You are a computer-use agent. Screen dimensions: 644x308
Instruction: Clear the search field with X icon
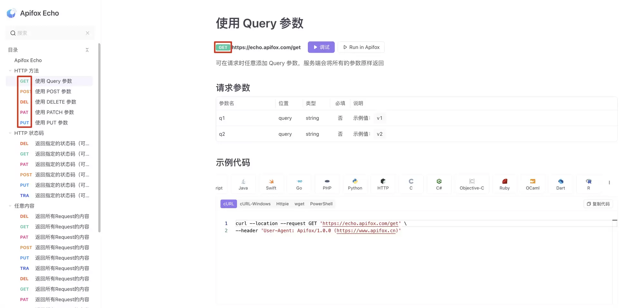click(88, 33)
